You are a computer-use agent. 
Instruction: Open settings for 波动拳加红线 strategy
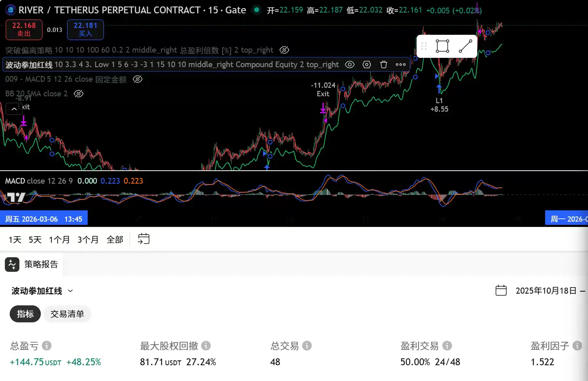tap(367, 65)
